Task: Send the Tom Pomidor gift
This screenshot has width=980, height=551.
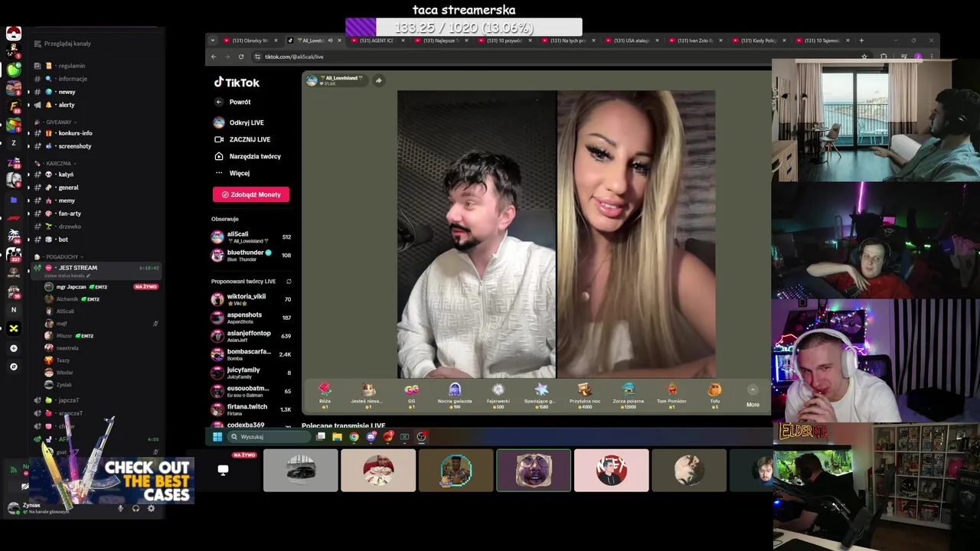Action: coord(671,394)
